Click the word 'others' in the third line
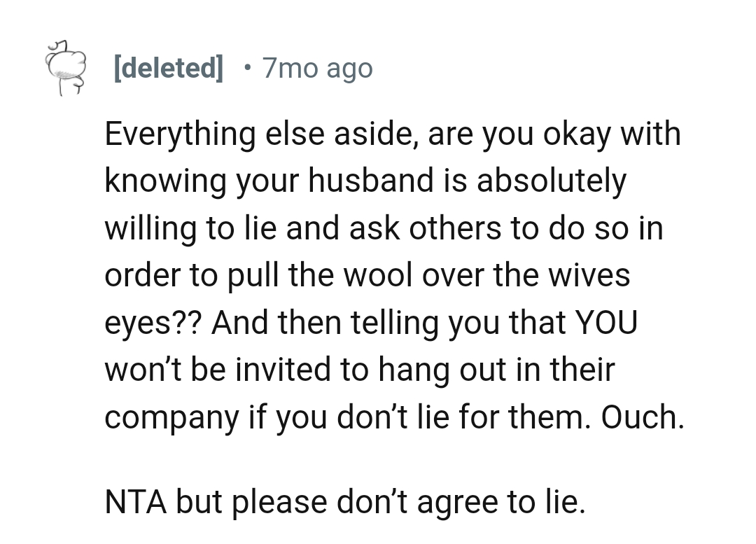 [x=455, y=228]
